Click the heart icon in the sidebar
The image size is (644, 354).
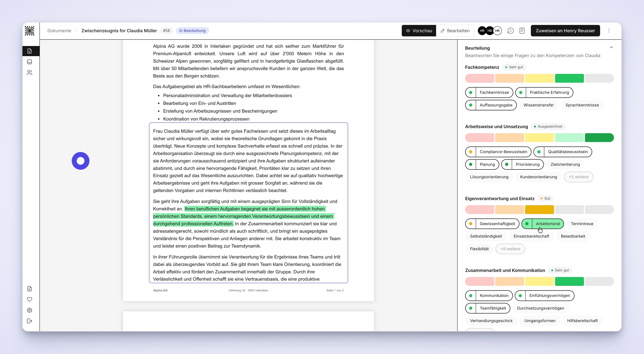[x=30, y=299]
